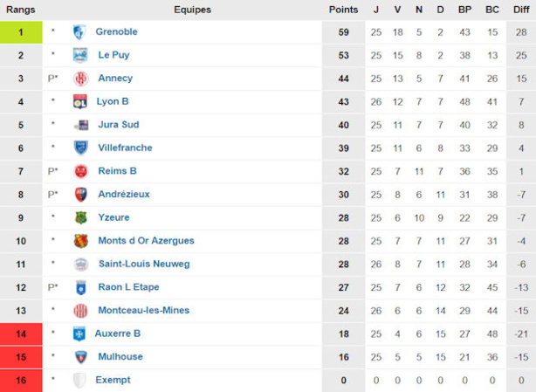Image resolution: width=536 pixels, height=392 pixels.
Task: Click the Villefranche team badge
Action: [x=80, y=148]
